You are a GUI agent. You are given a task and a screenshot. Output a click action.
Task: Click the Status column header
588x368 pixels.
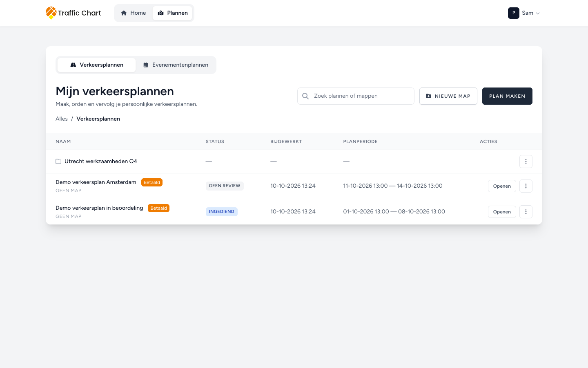click(x=215, y=141)
